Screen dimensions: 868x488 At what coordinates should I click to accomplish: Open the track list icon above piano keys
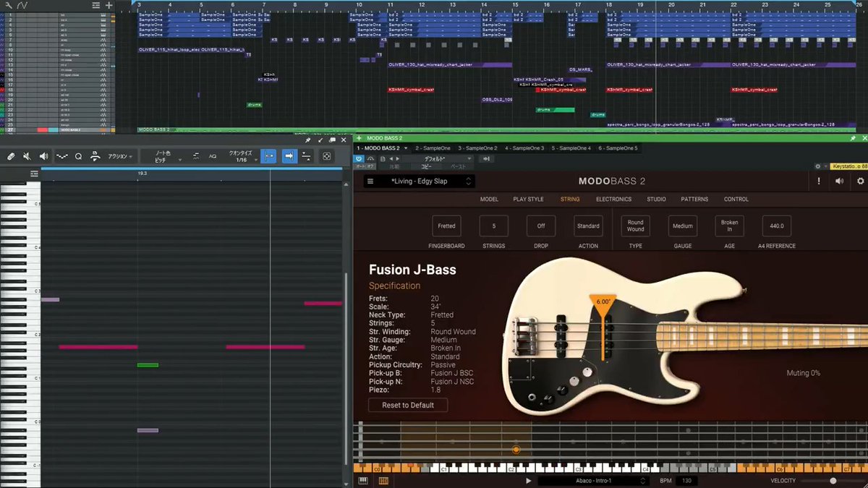33,174
